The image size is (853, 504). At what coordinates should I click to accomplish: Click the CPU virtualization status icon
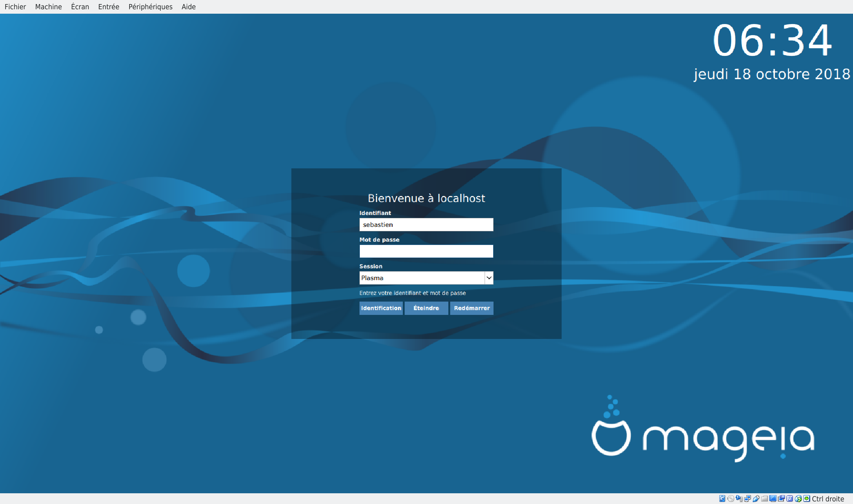[x=790, y=498]
